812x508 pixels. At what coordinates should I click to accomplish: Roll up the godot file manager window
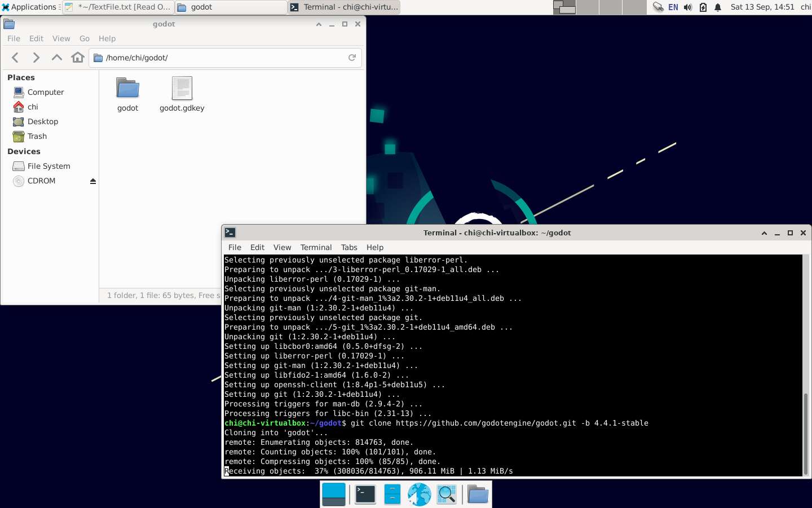tap(319, 24)
